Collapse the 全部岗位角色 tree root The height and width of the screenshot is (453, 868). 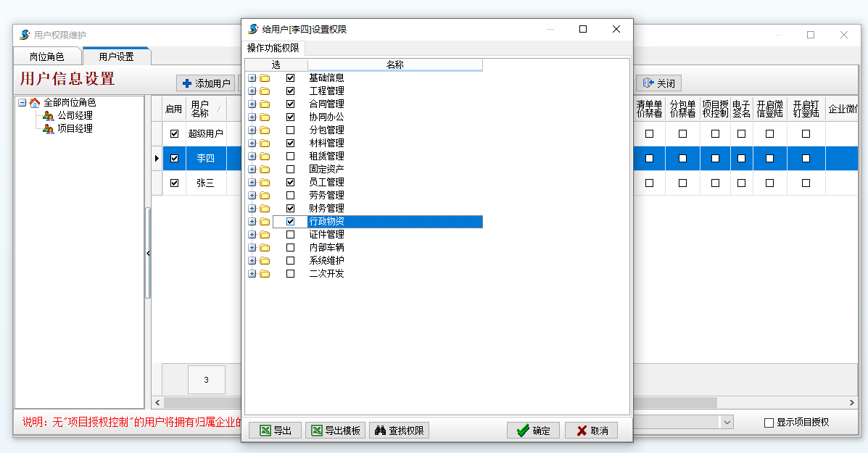(x=22, y=103)
